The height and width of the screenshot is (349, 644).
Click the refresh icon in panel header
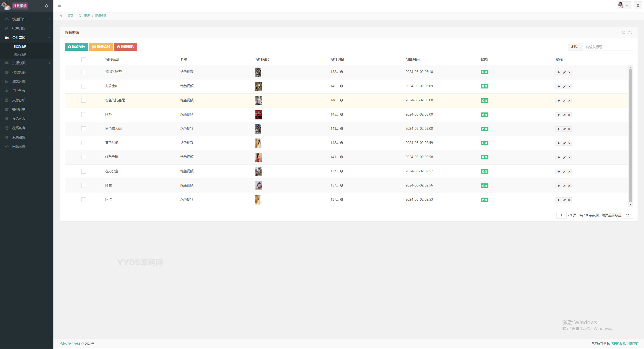(623, 33)
